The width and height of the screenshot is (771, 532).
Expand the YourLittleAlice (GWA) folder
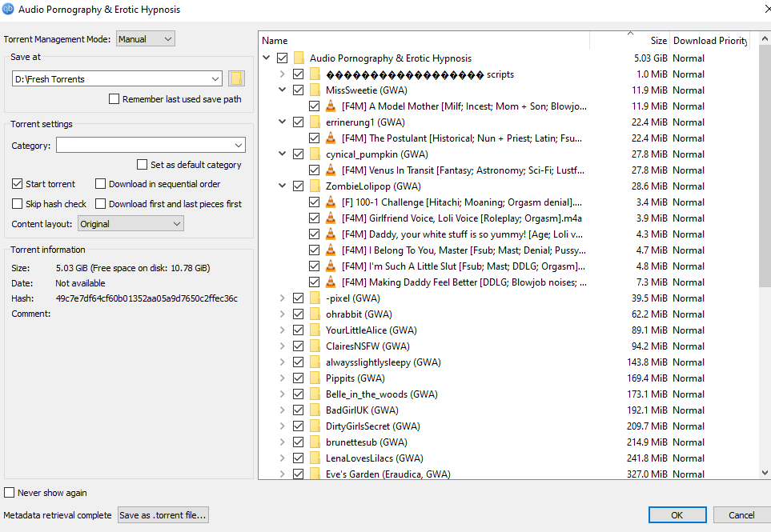pos(283,330)
